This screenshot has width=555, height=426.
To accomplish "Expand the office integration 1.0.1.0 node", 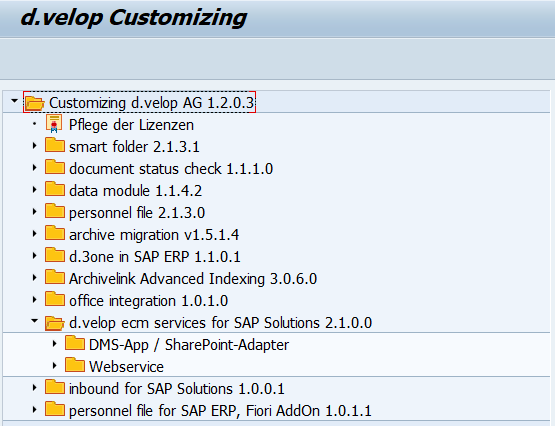I will (34, 300).
